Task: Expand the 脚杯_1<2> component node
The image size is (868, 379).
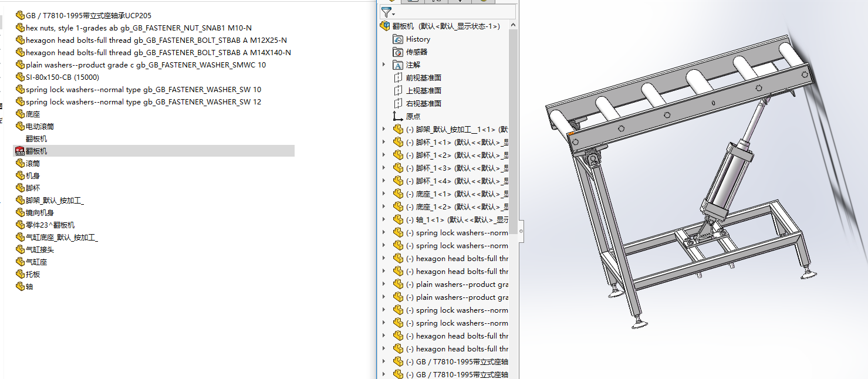Action: pos(384,155)
